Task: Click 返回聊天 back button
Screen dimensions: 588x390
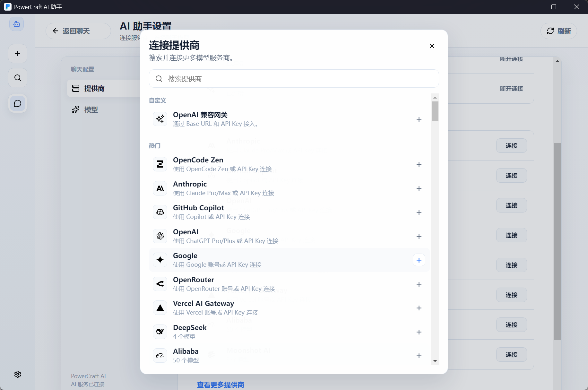Action: pos(78,31)
